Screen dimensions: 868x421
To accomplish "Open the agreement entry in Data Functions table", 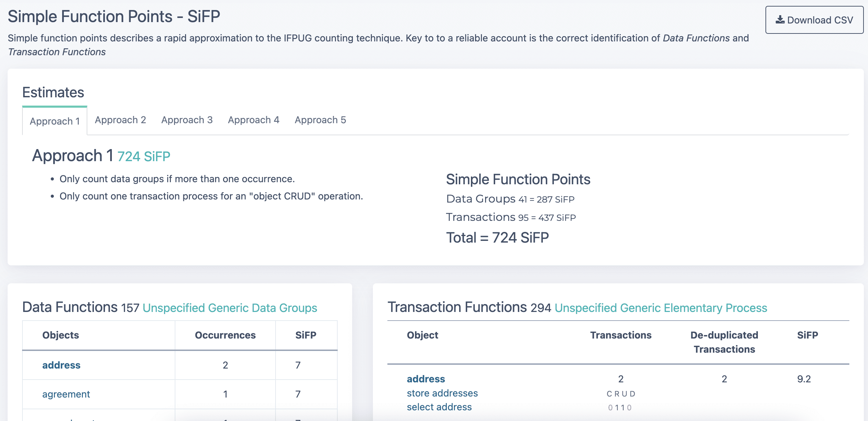I will pos(66,394).
